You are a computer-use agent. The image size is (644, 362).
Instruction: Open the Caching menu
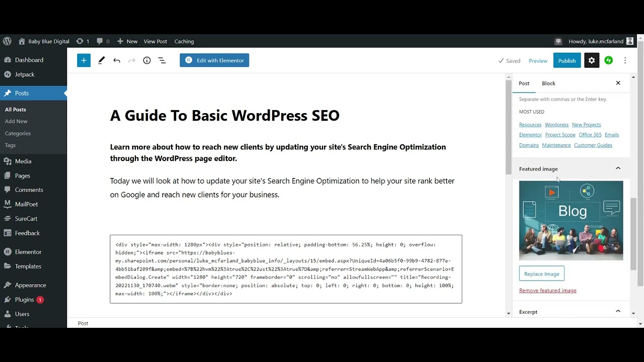pyautogui.click(x=184, y=41)
